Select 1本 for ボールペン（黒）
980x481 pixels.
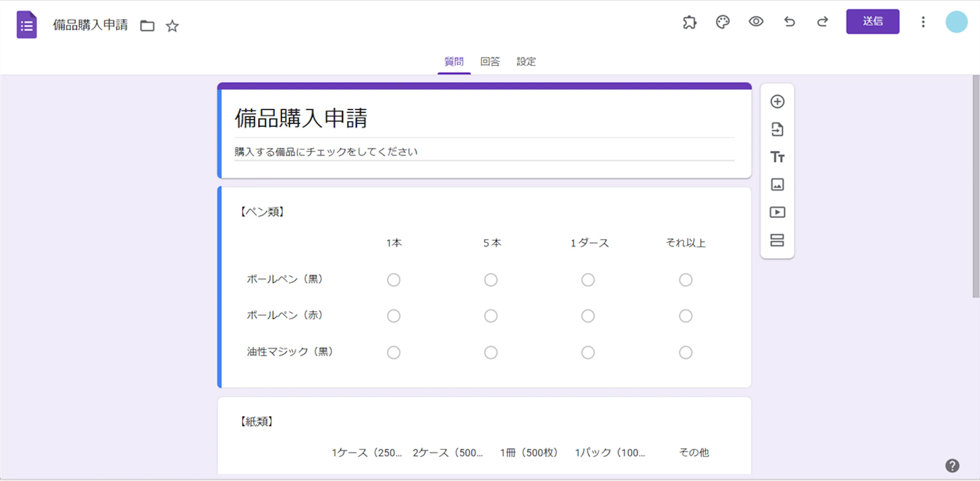(393, 280)
